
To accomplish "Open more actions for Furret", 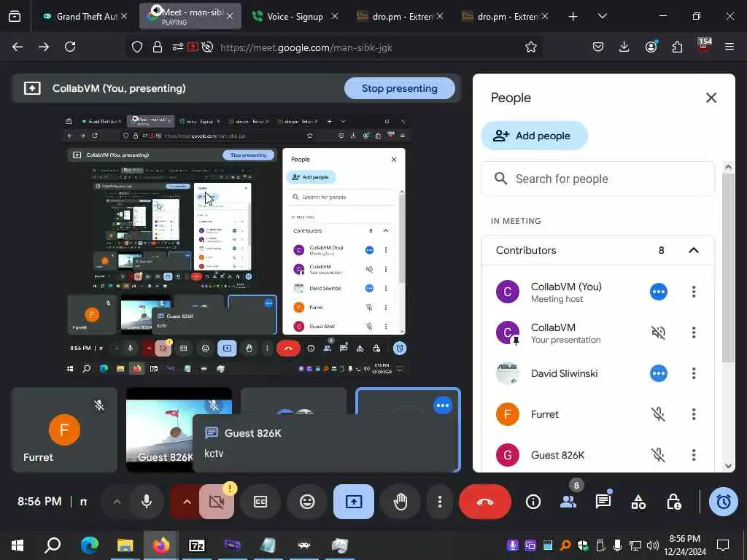I will (x=694, y=414).
